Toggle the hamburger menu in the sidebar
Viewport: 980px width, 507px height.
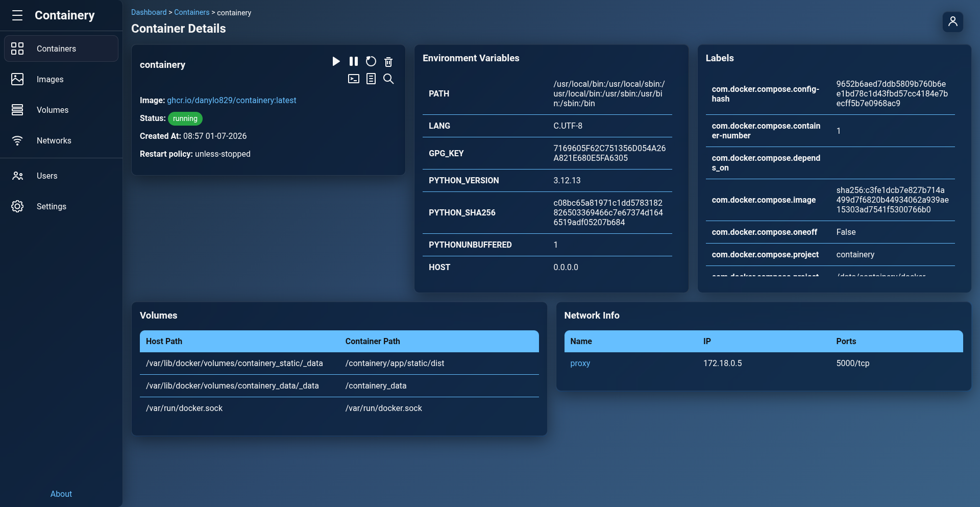click(17, 15)
